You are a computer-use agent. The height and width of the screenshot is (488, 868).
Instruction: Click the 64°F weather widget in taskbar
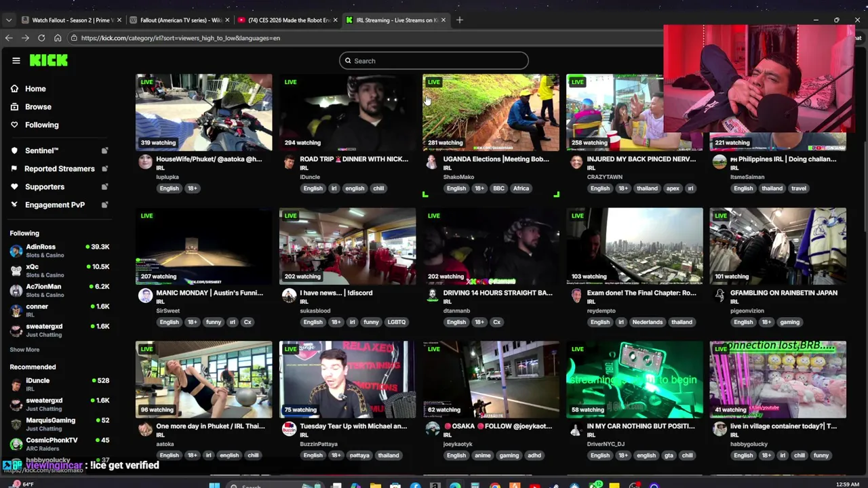[23, 484]
